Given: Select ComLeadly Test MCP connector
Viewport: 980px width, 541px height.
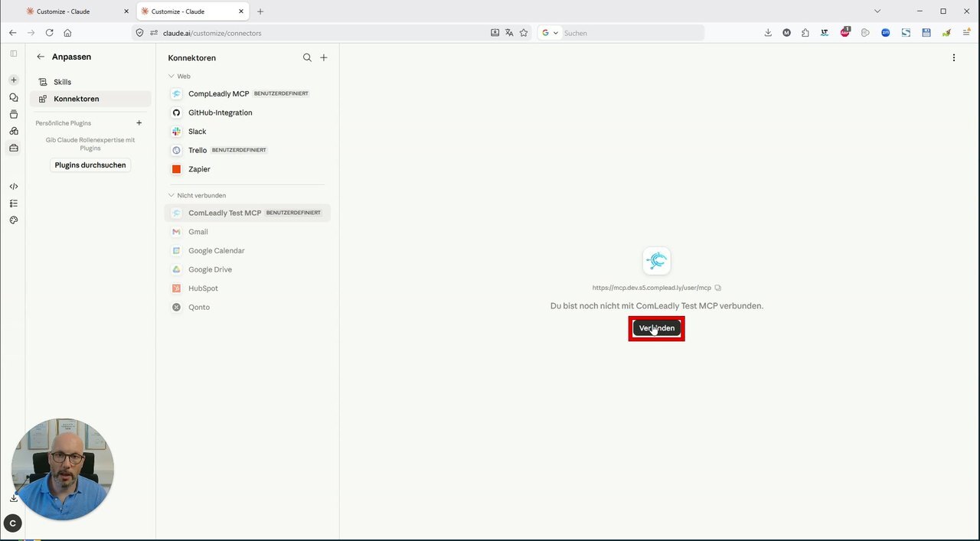Looking at the screenshot, I should click(x=247, y=213).
